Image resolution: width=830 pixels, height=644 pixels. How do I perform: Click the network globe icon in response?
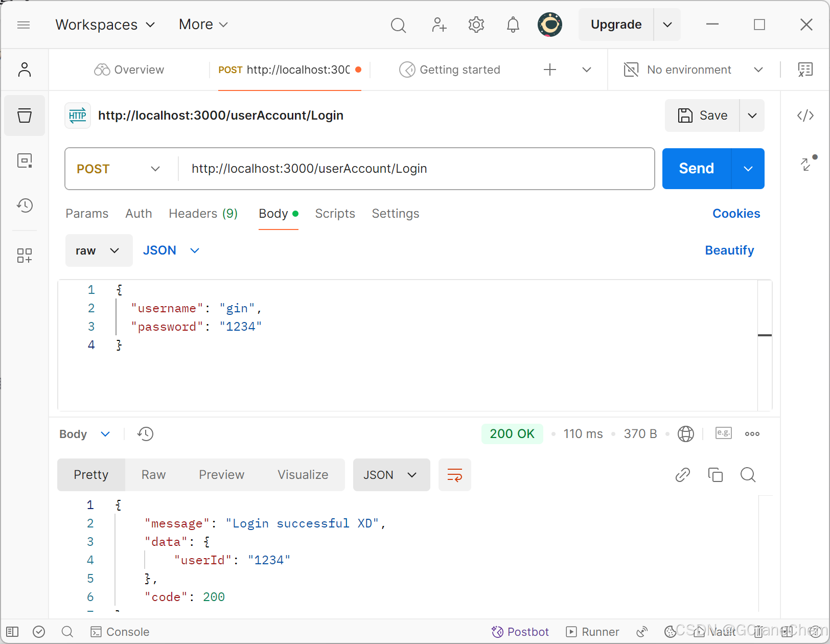[x=686, y=434]
